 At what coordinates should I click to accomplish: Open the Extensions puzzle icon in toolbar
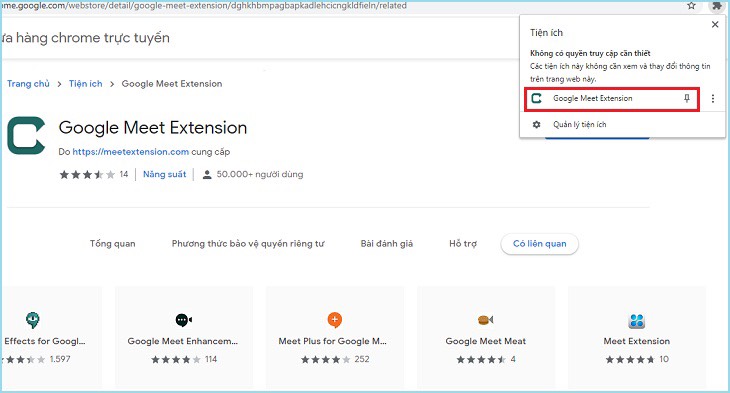[716, 6]
